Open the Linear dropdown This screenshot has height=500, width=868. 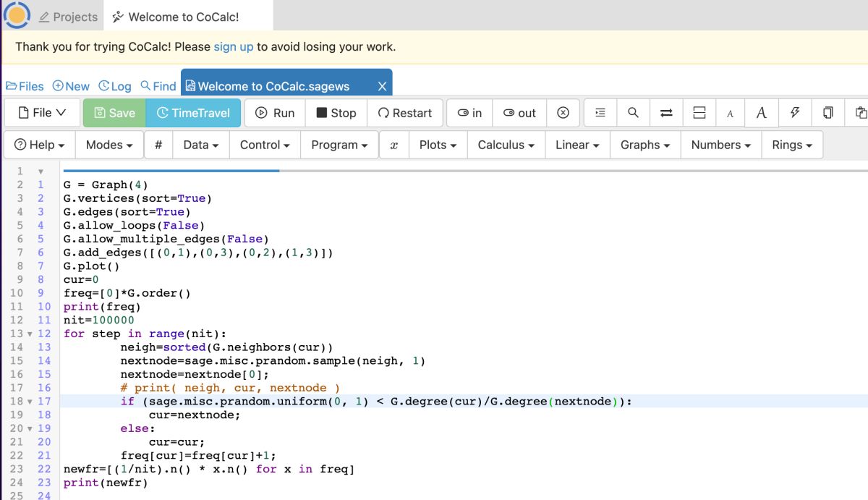tap(577, 145)
